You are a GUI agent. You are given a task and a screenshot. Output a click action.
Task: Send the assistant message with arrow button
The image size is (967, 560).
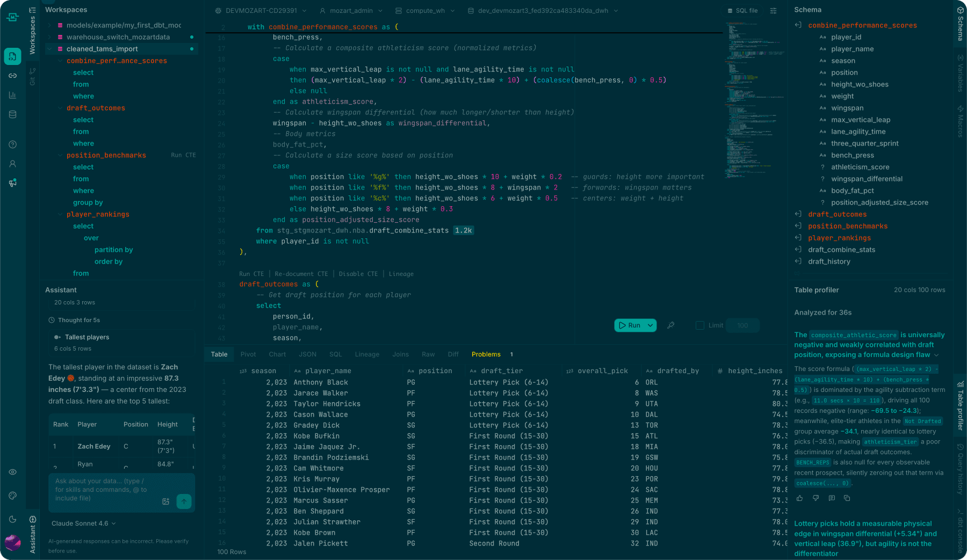tap(184, 501)
